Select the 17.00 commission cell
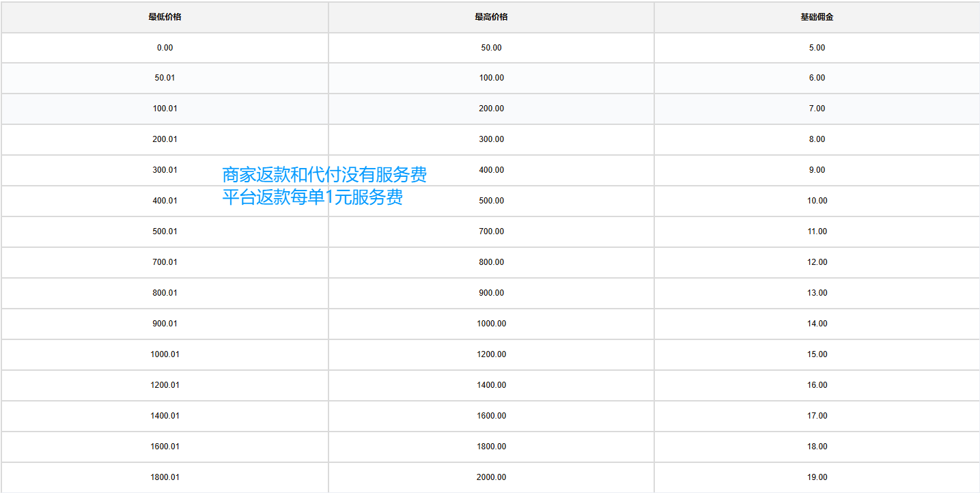Viewport: 980px width, 493px height. [x=817, y=416]
